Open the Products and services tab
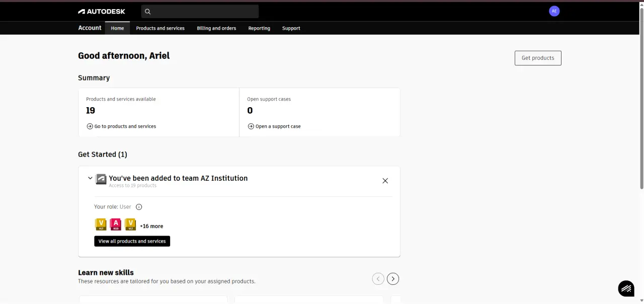The width and height of the screenshot is (644, 304). click(160, 28)
